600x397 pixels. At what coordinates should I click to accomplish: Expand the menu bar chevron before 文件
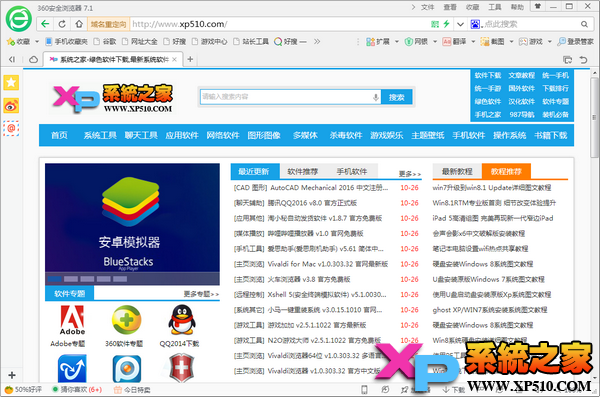pos(413,7)
